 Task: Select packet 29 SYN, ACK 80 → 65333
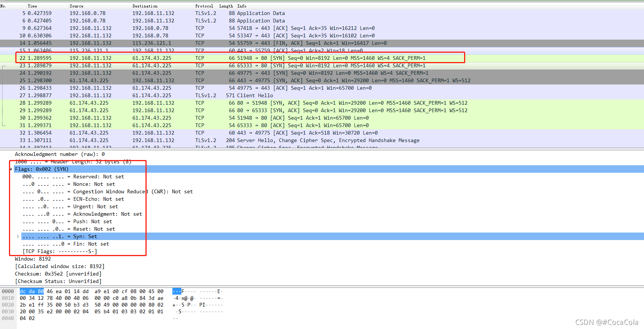[x=322, y=110]
